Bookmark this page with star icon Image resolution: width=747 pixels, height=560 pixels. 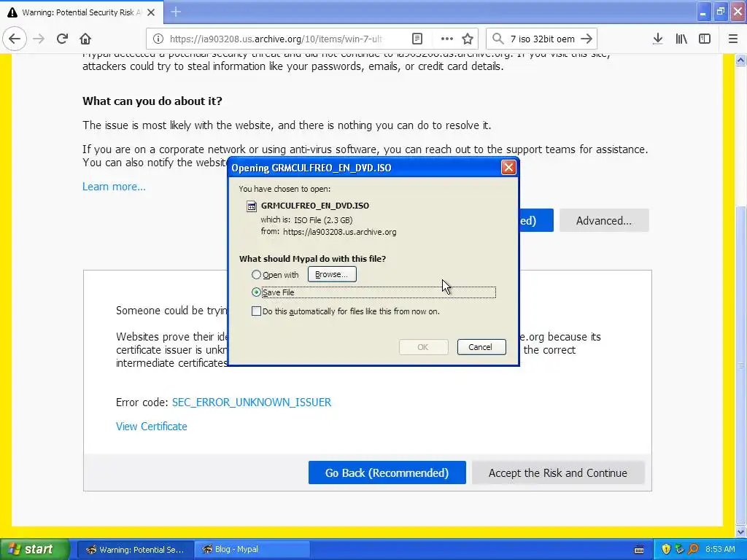click(x=468, y=39)
